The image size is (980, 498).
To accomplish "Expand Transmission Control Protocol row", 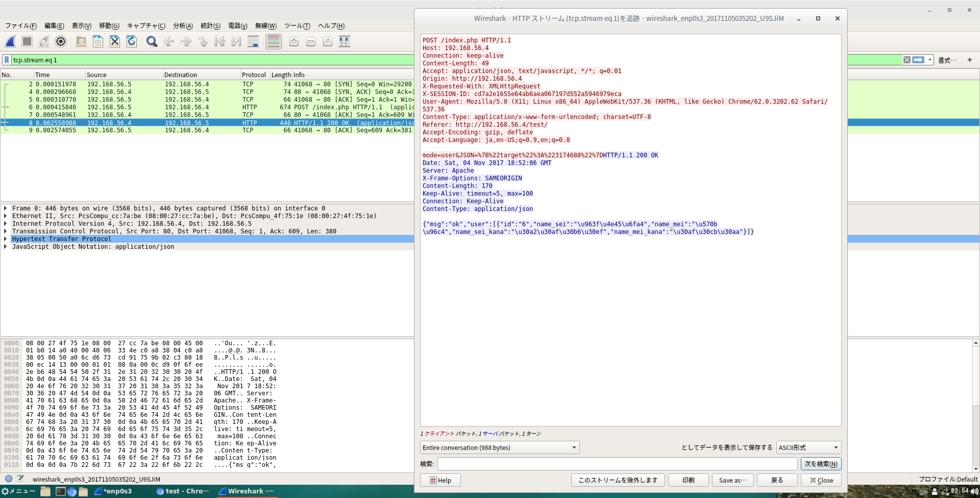I will tap(5, 231).
